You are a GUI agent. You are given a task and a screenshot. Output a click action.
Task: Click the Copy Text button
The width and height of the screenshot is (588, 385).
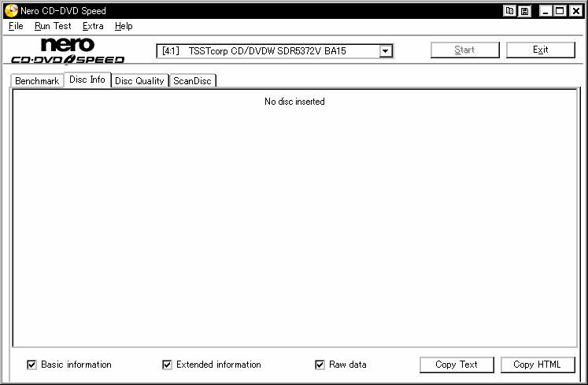(x=457, y=365)
